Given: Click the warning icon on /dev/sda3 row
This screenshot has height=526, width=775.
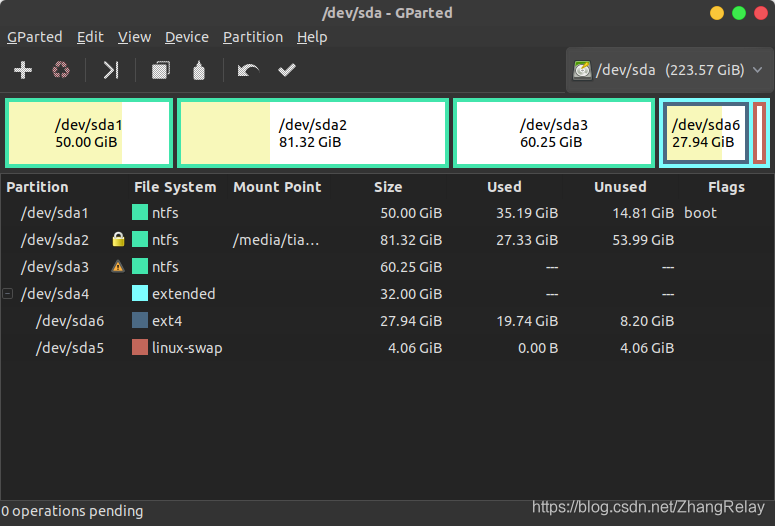Looking at the screenshot, I should (118, 267).
